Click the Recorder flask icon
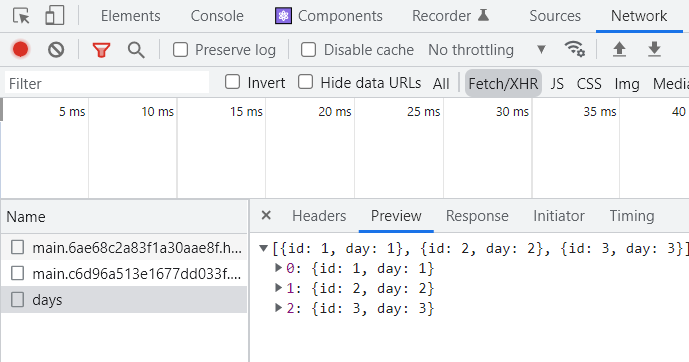The image size is (689, 362). (483, 15)
